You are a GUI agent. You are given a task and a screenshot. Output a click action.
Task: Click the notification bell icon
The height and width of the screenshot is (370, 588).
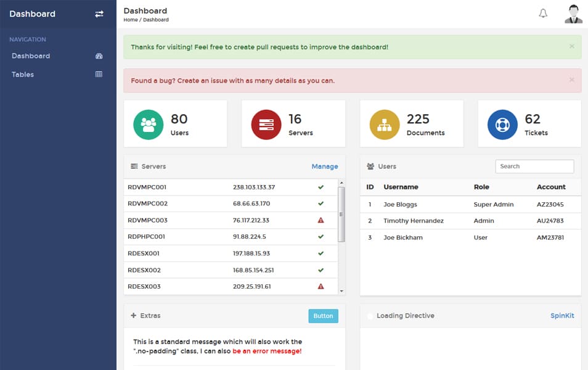click(543, 13)
